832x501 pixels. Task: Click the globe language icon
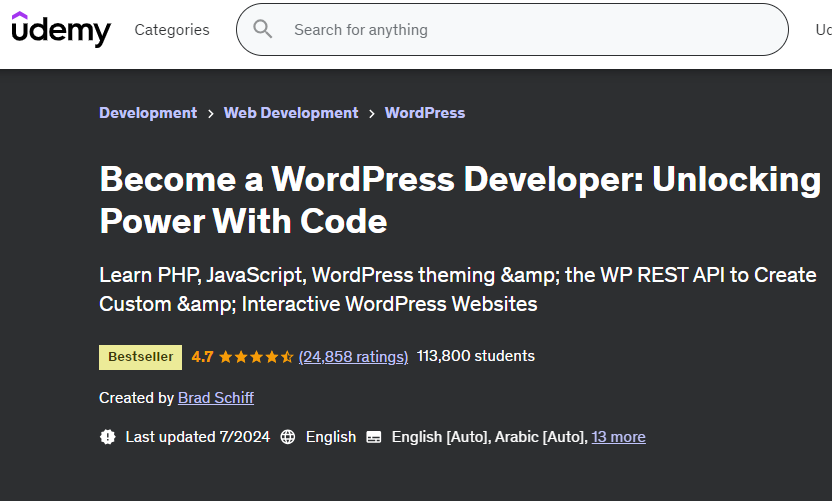(x=288, y=437)
